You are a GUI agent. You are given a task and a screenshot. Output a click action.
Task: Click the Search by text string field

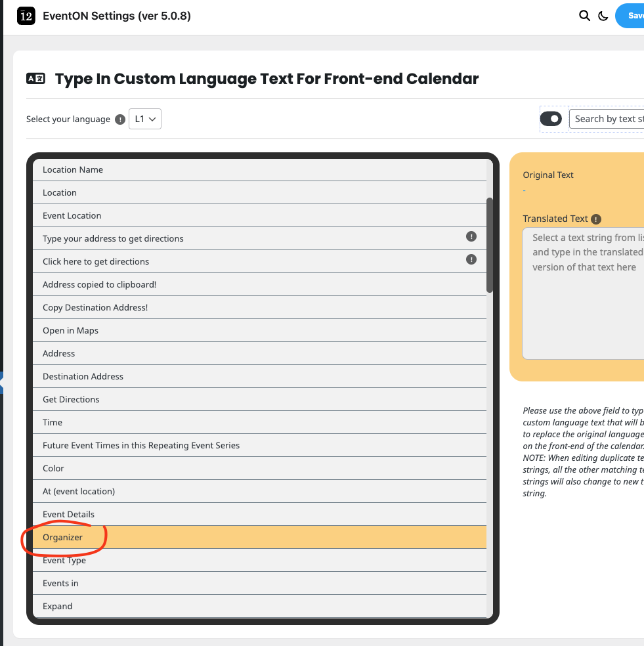click(608, 119)
